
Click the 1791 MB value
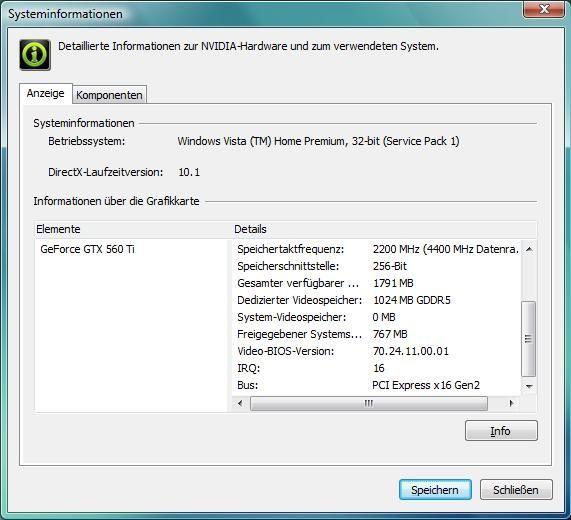[393, 283]
